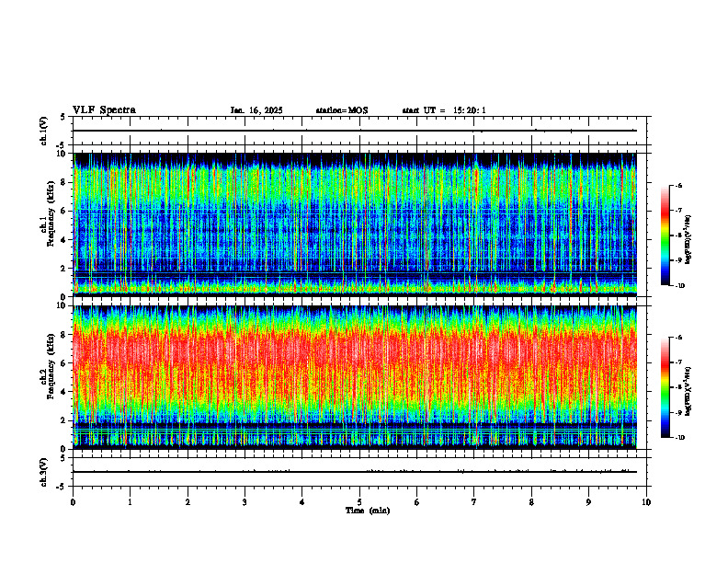
Task: Click the ch.1(V) tick label "5"
Action: tap(63, 117)
